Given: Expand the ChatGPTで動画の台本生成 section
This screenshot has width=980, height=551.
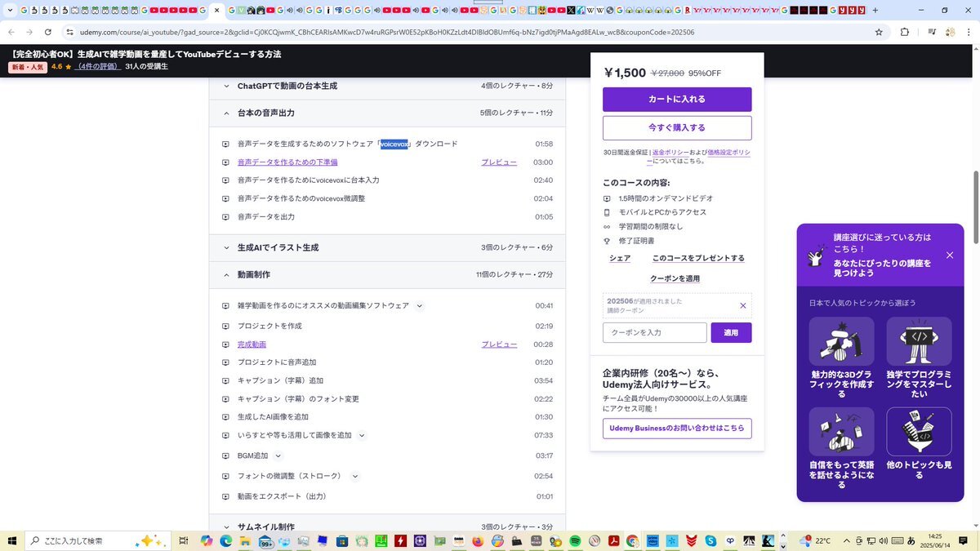Looking at the screenshot, I should [x=388, y=86].
